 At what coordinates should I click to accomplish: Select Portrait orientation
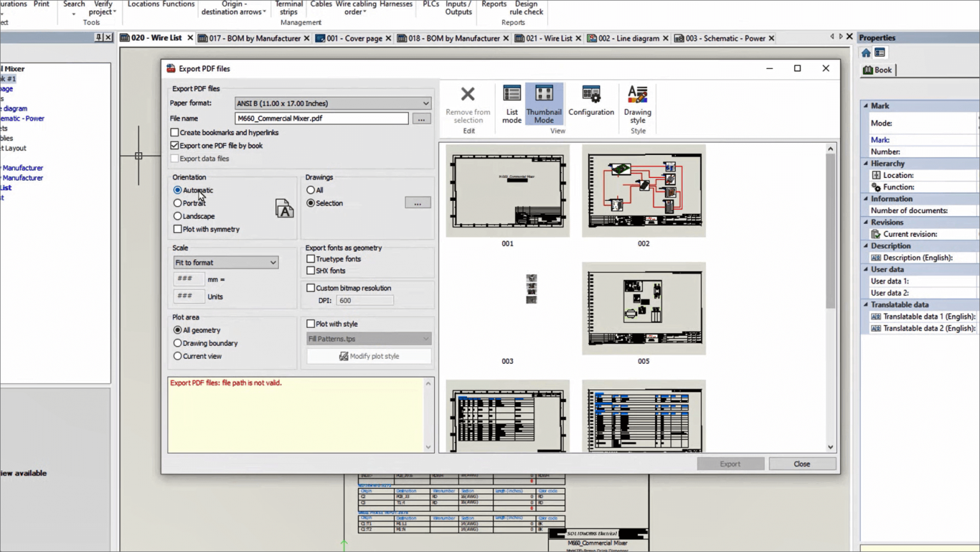177,203
